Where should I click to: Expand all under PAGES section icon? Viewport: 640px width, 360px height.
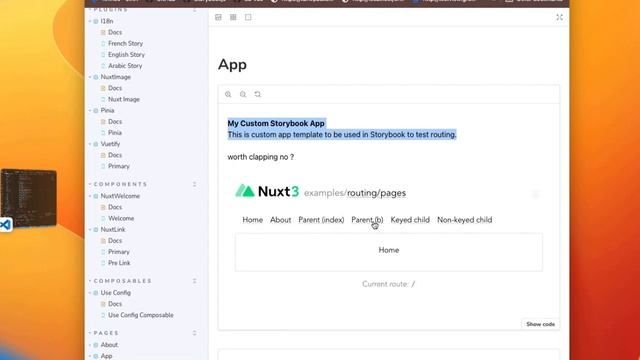point(194,333)
